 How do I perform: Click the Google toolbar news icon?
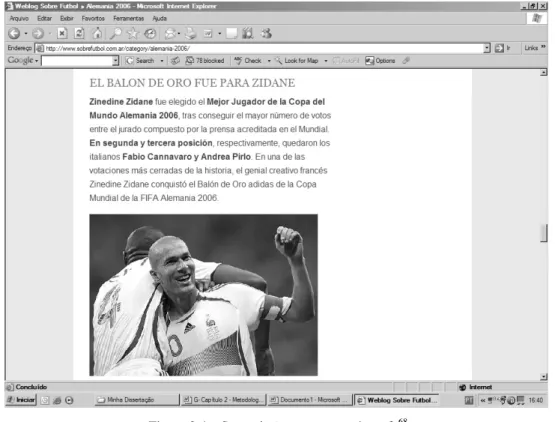pyautogui.click(x=175, y=61)
